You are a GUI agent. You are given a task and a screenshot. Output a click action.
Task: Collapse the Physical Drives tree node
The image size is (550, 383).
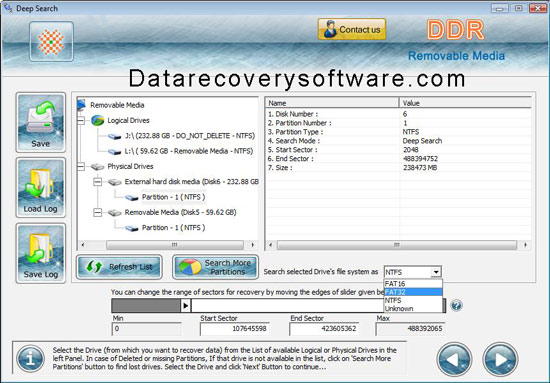[x=81, y=166]
